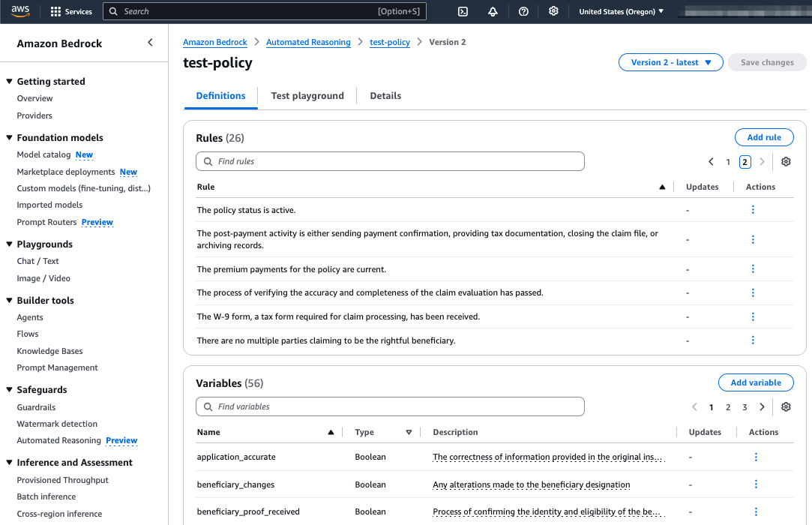Focus the top AWS Search box

tap(265, 11)
